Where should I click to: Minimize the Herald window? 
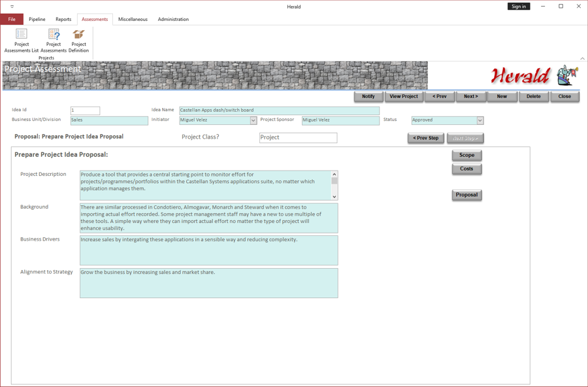pyautogui.click(x=543, y=7)
